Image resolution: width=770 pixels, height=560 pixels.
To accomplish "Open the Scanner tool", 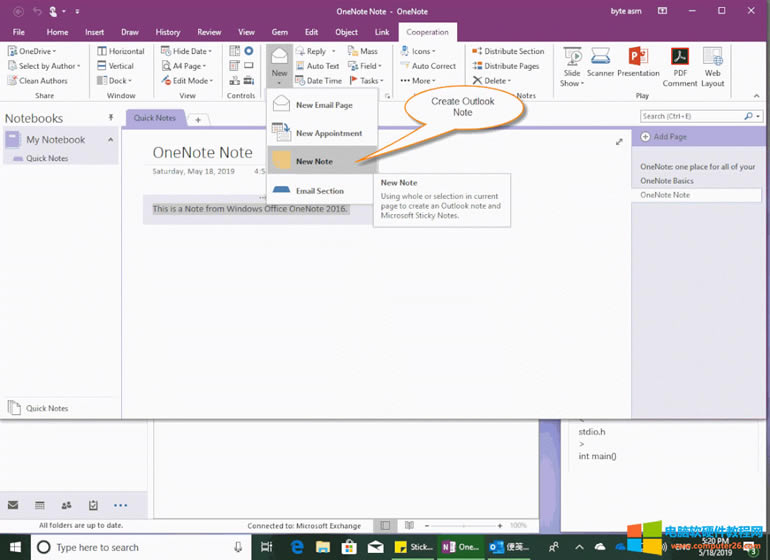I will coord(601,66).
